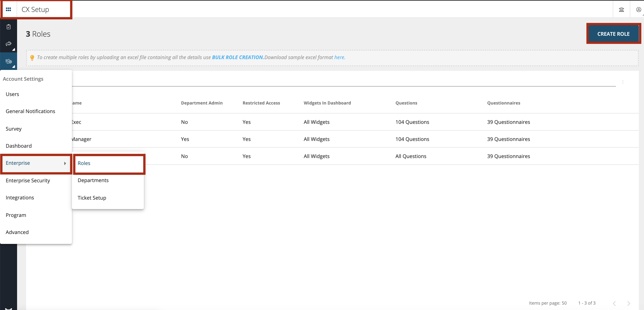Open the user profile icon
The width and height of the screenshot is (644, 310).
[639, 9]
